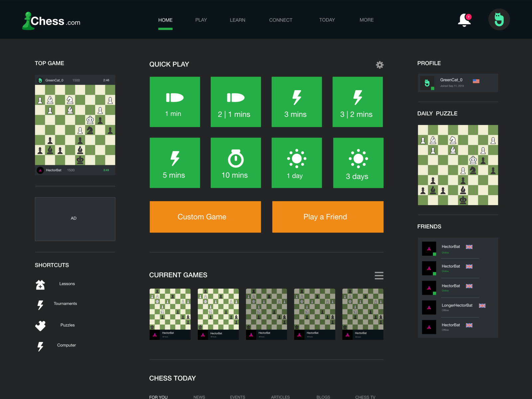532x399 pixels.
Task: Open the Puzzles shortcut
Action: [67, 325]
